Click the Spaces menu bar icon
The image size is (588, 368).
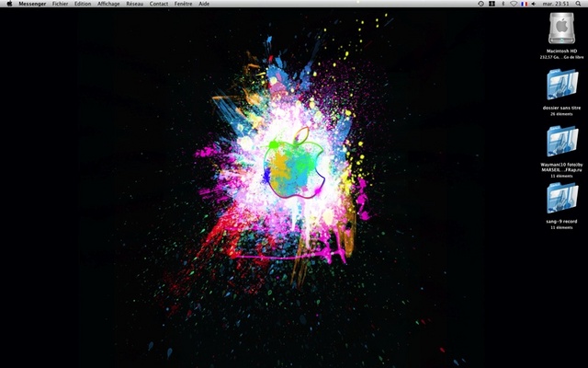tap(492, 4)
